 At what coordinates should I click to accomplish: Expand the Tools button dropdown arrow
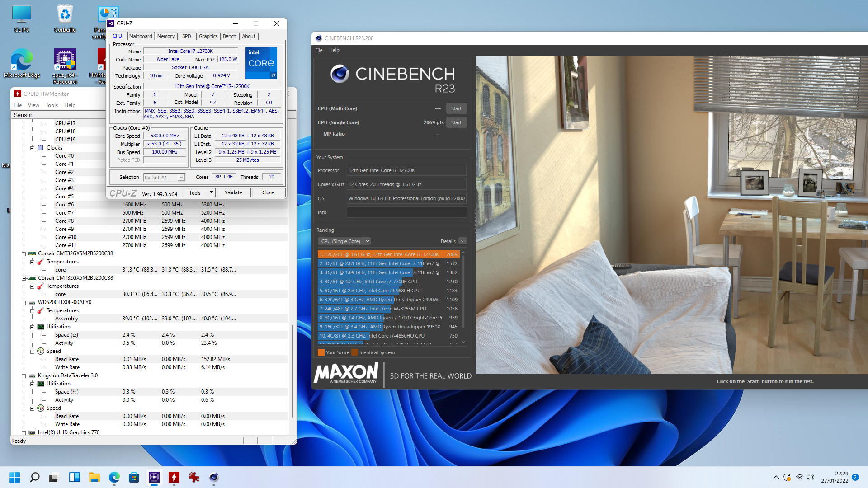tap(211, 192)
